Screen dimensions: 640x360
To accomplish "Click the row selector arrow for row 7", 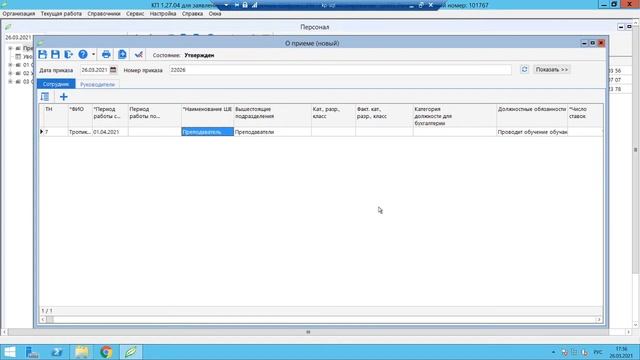I will 42,132.
